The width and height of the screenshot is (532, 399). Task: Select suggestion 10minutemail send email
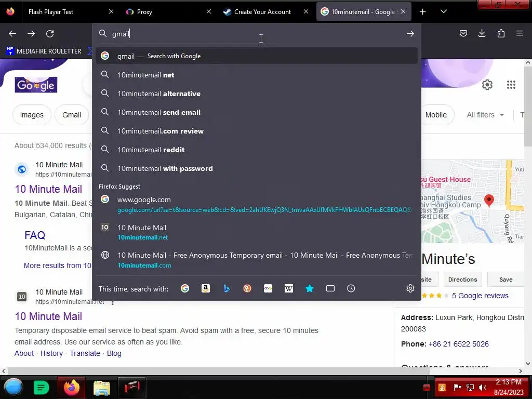(257, 112)
